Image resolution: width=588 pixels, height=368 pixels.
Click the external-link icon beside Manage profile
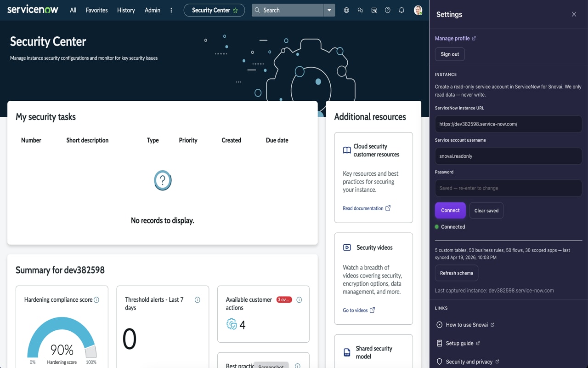tap(474, 38)
